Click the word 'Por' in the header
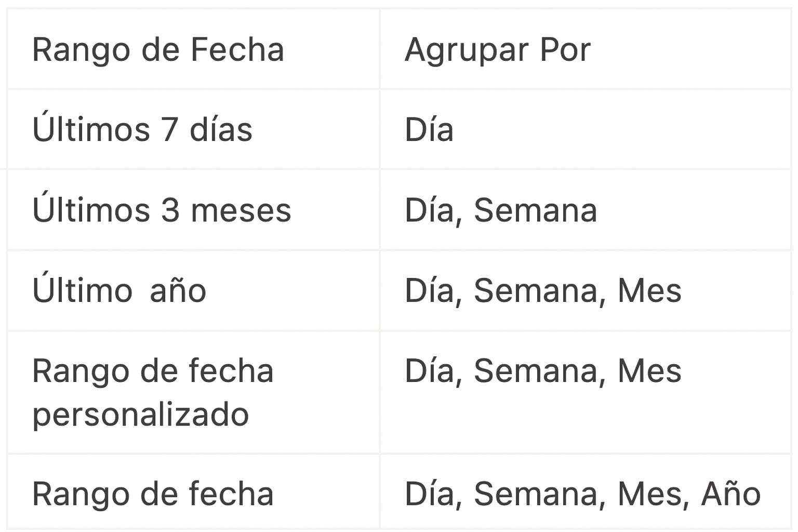This screenshot has width=798, height=532. coord(565,50)
